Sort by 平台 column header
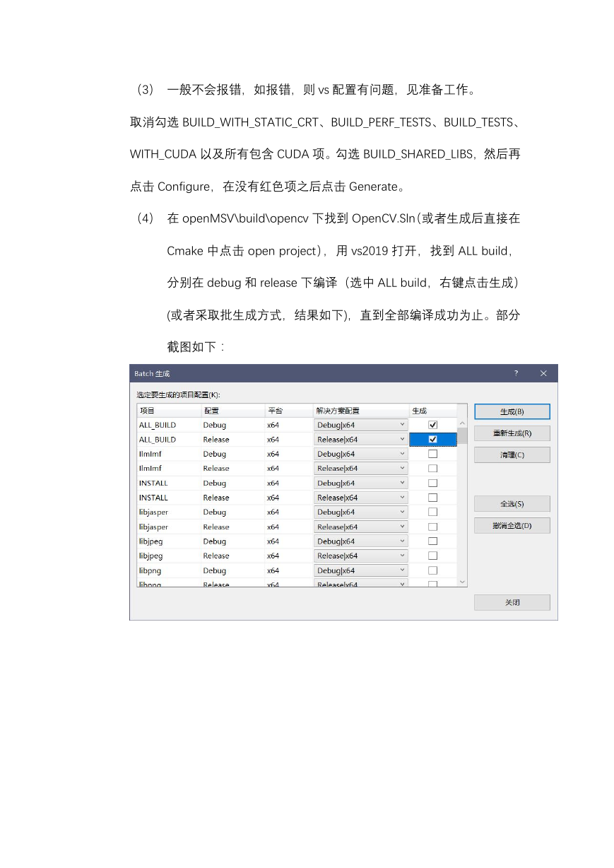Viewport: 614px width, 868px height. pos(289,411)
